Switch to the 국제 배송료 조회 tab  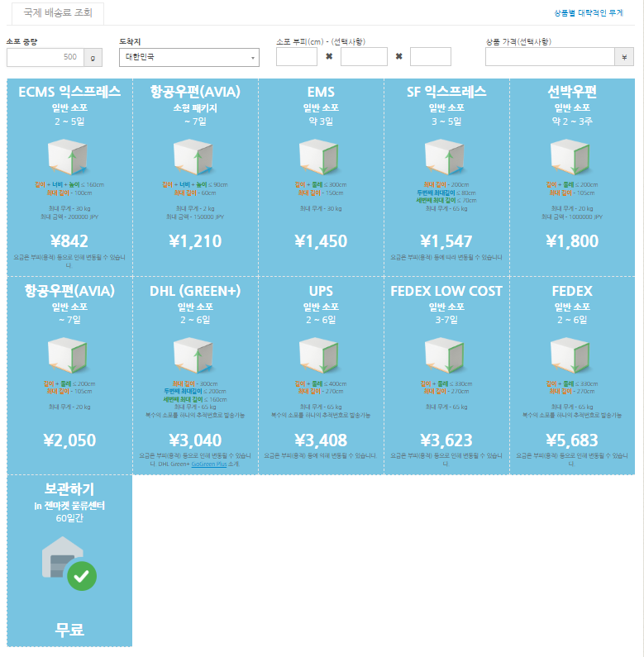pos(58,13)
